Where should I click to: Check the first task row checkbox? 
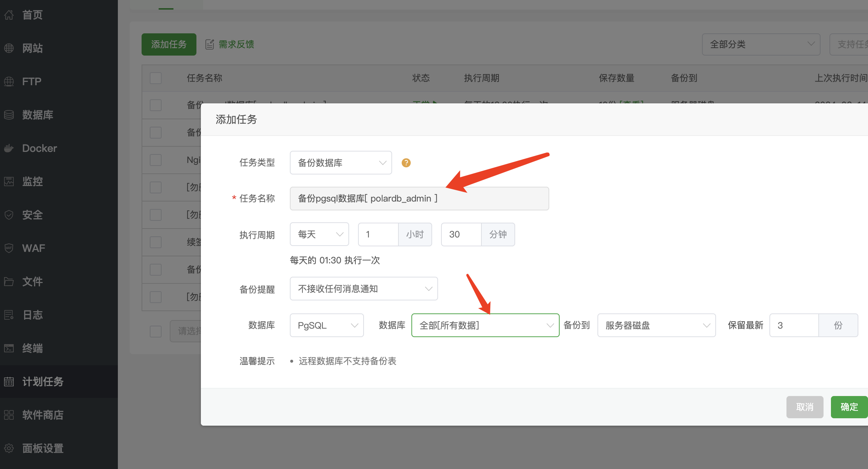pos(156,105)
